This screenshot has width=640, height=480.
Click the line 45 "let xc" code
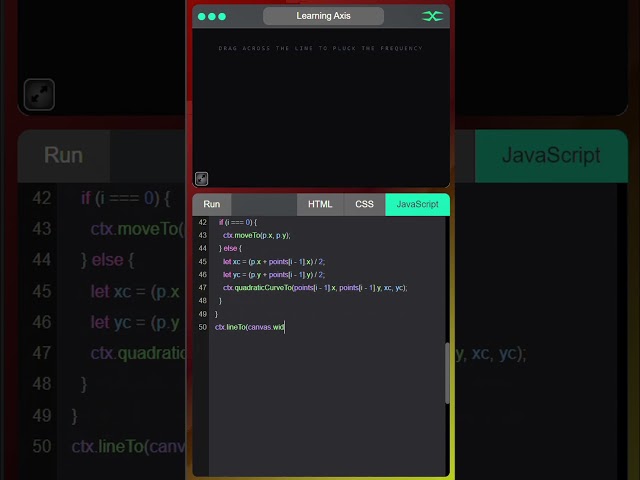pyautogui.click(x=274, y=262)
